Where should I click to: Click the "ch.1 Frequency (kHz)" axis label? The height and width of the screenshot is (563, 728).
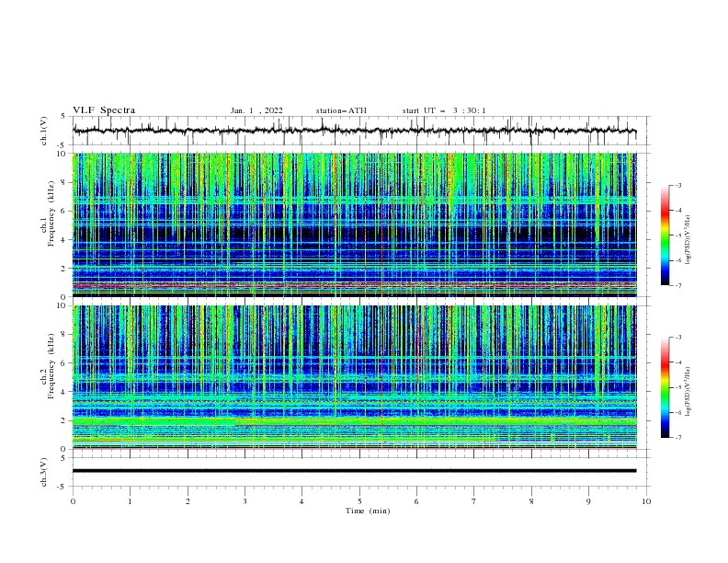pos(49,214)
